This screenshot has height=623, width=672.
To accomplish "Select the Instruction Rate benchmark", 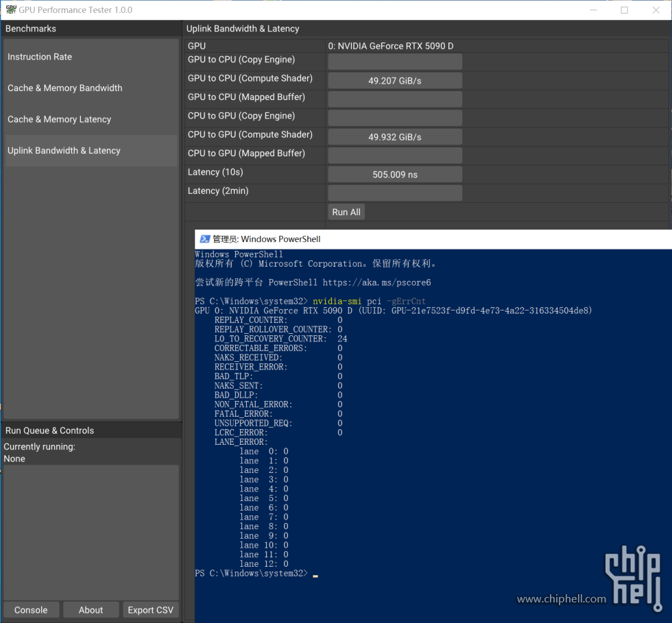I will (x=91, y=57).
